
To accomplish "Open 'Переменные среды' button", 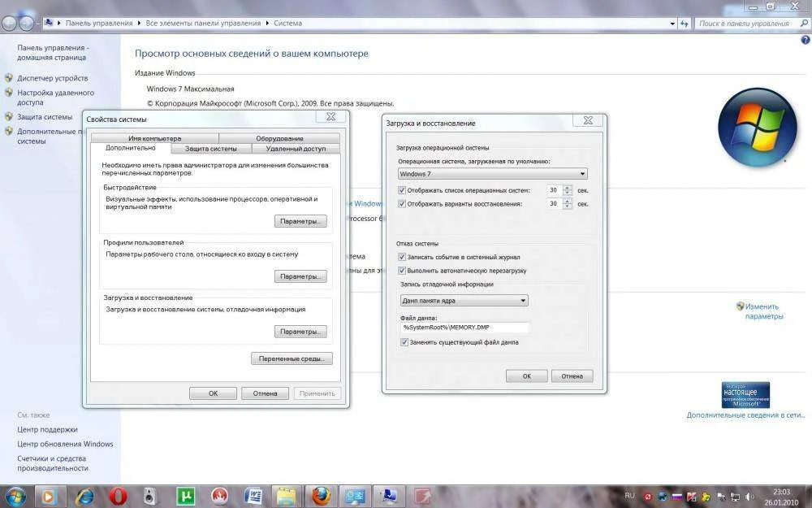I will [x=292, y=358].
